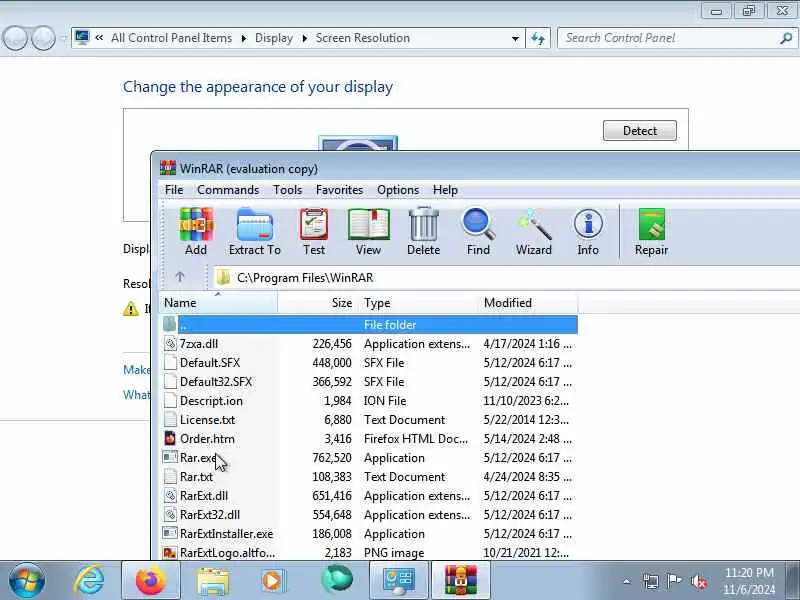Click the Control Panel taskbar button
Viewport: 800px width, 600px height.
pos(398,581)
